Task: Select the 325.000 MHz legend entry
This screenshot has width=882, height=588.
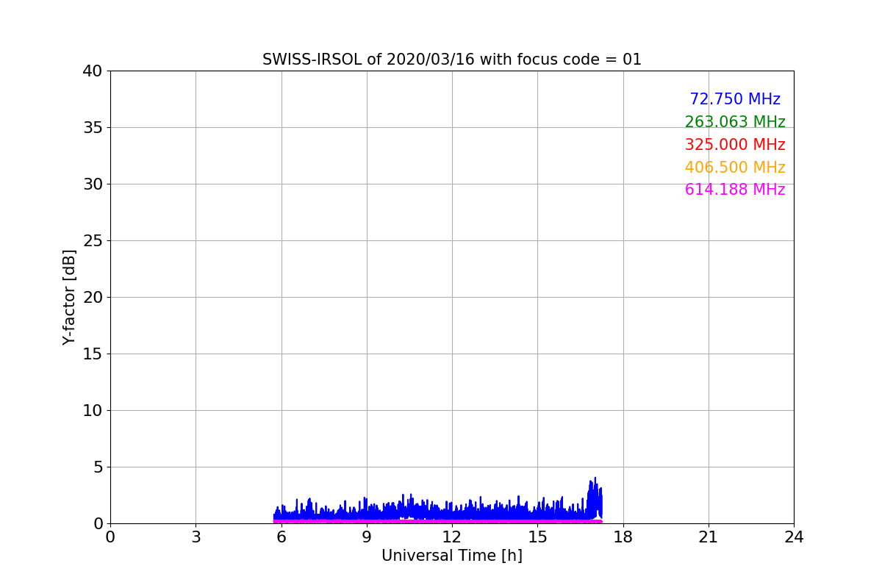Action: pyautogui.click(x=735, y=145)
